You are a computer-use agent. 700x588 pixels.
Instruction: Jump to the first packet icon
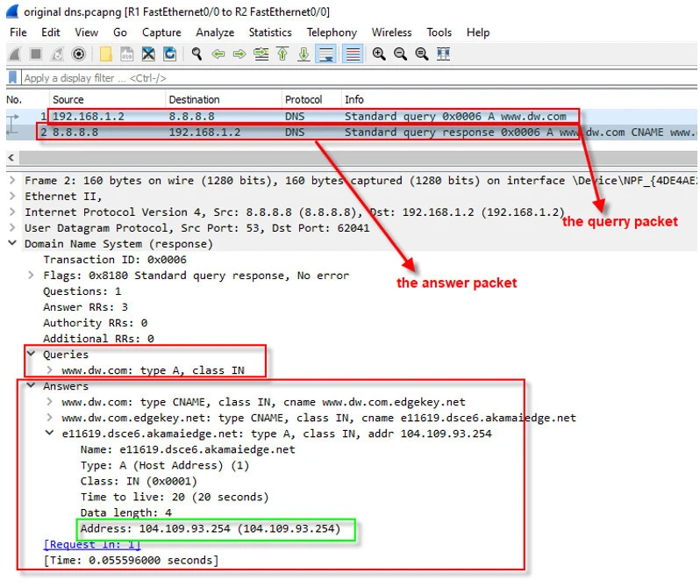(x=282, y=54)
